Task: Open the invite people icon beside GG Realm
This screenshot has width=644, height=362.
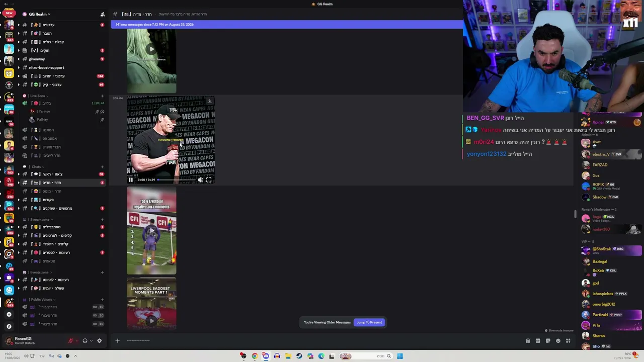Action: pos(103,14)
